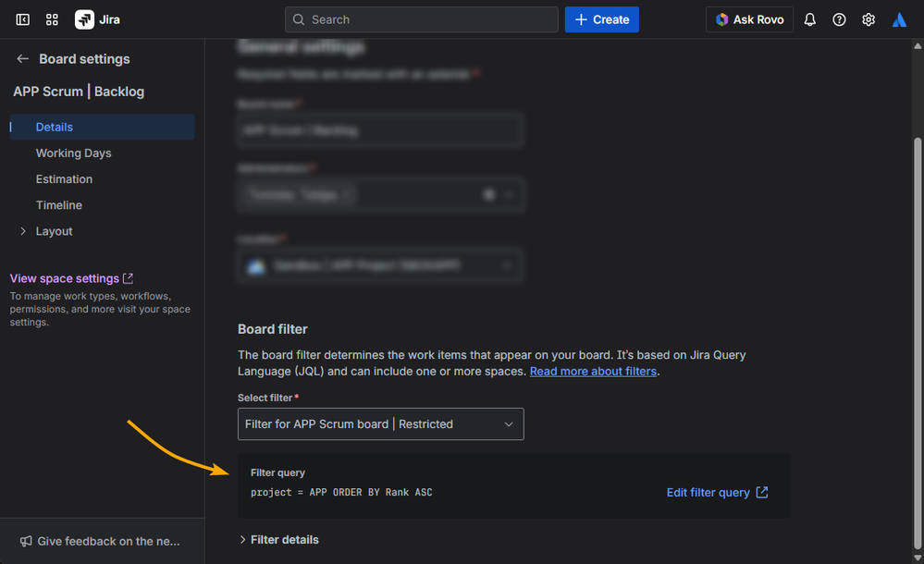Open the settings gear icon
Viewport: 924px width, 564px height.
(x=868, y=19)
